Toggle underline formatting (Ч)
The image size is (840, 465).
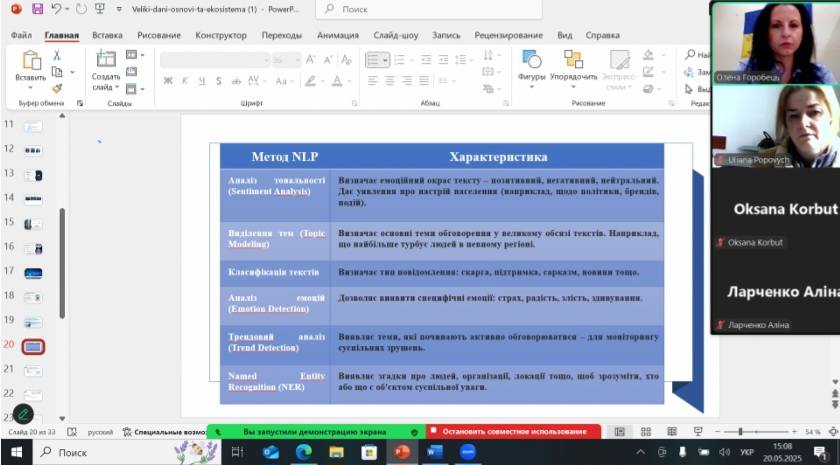199,80
